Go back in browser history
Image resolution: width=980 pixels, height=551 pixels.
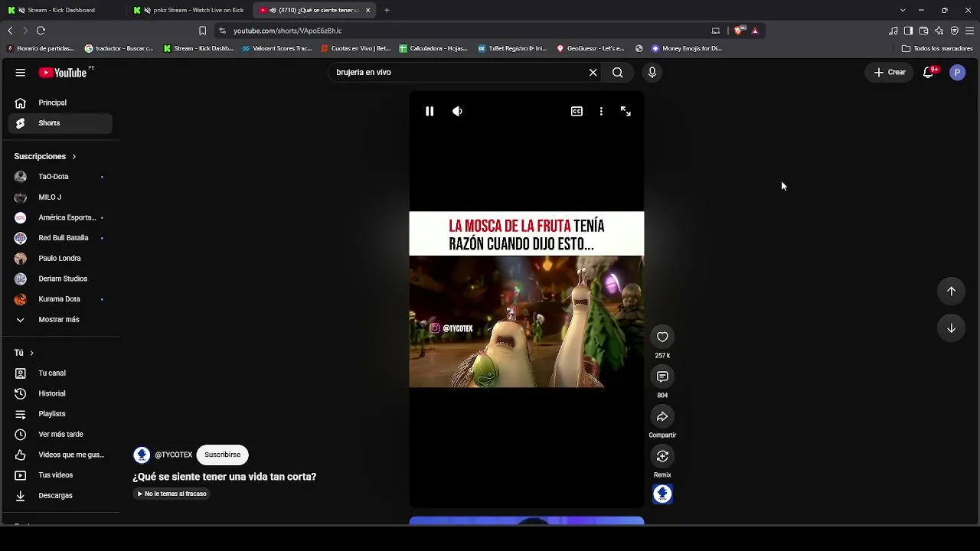click(10, 31)
